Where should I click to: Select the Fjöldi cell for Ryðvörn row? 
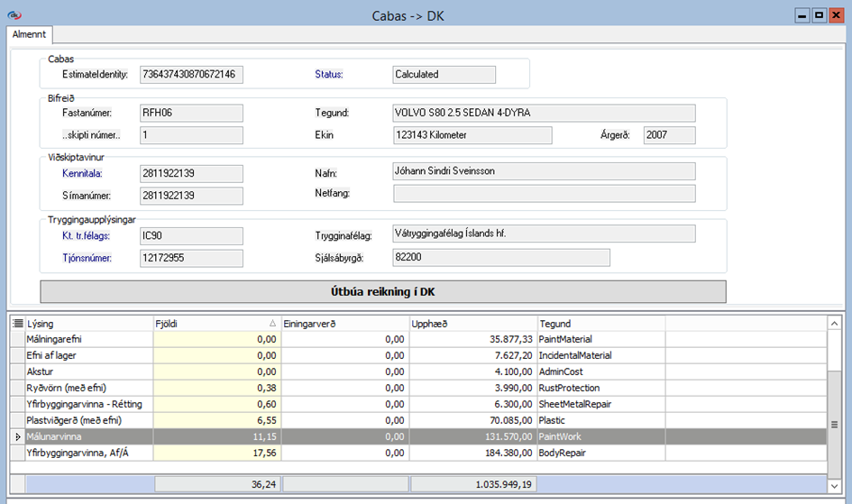tap(217, 388)
